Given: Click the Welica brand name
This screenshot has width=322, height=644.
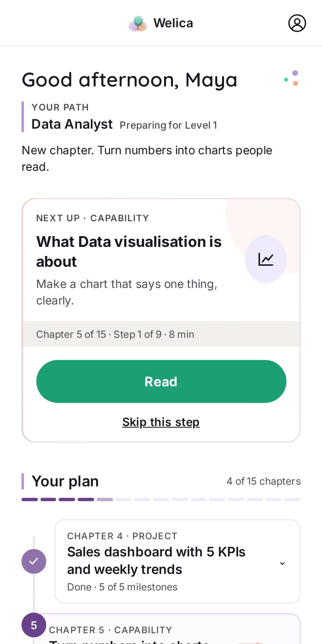Looking at the screenshot, I should (x=173, y=23).
